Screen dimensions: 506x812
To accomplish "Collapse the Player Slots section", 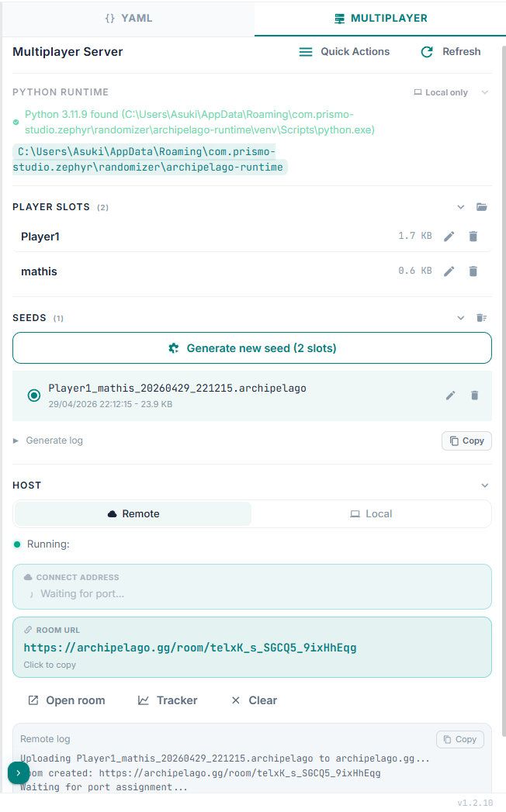I will click(x=461, y=207).
